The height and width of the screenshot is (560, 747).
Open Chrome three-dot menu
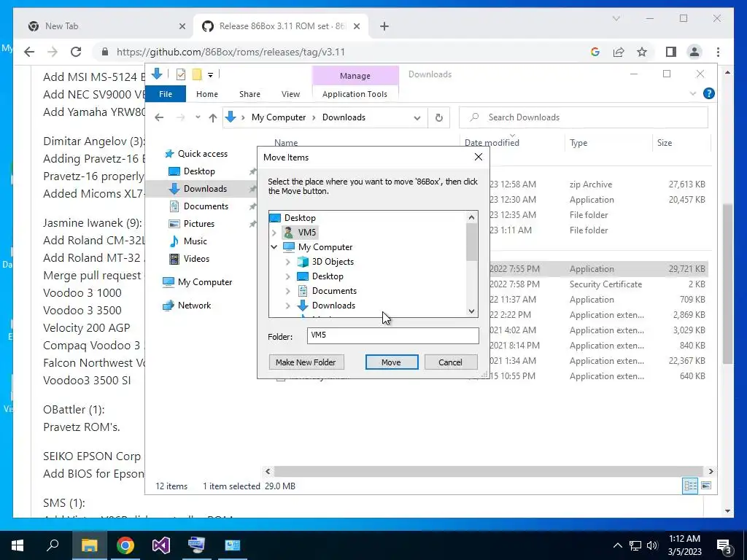click(x=718, y=52)
